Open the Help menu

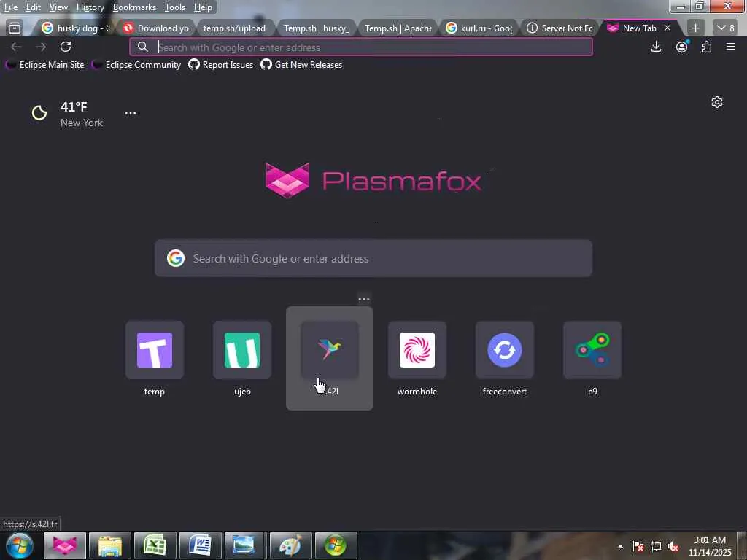203,7
